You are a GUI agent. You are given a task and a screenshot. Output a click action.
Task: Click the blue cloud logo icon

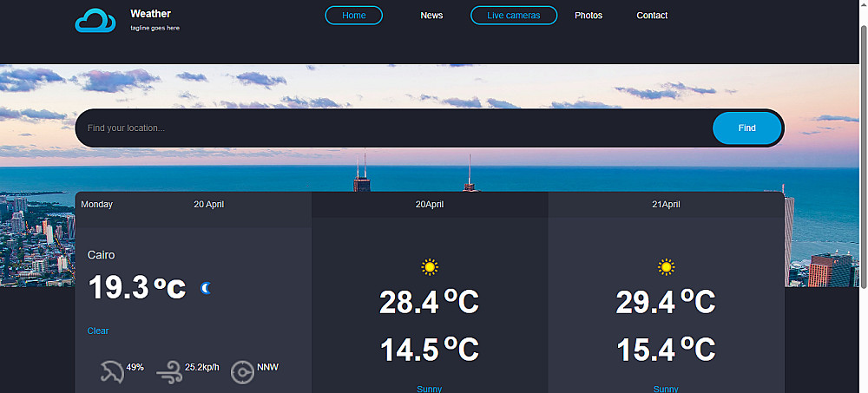click(x=95, y=20)
